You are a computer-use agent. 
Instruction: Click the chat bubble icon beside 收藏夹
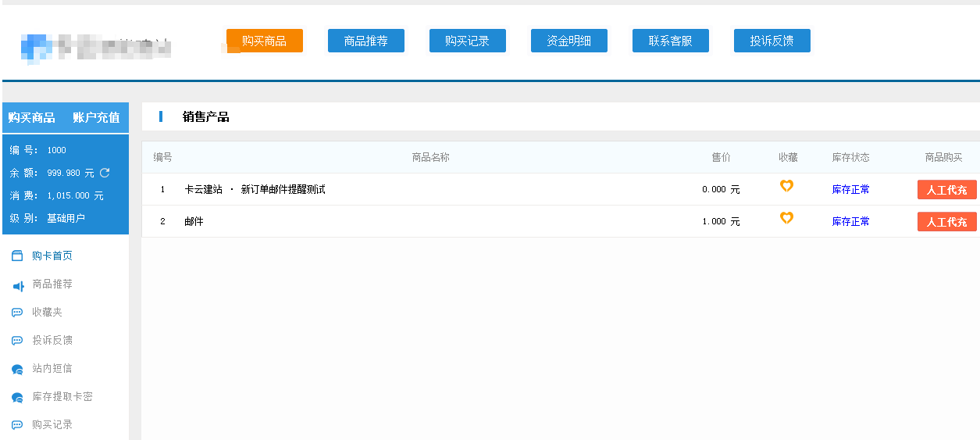17,313
